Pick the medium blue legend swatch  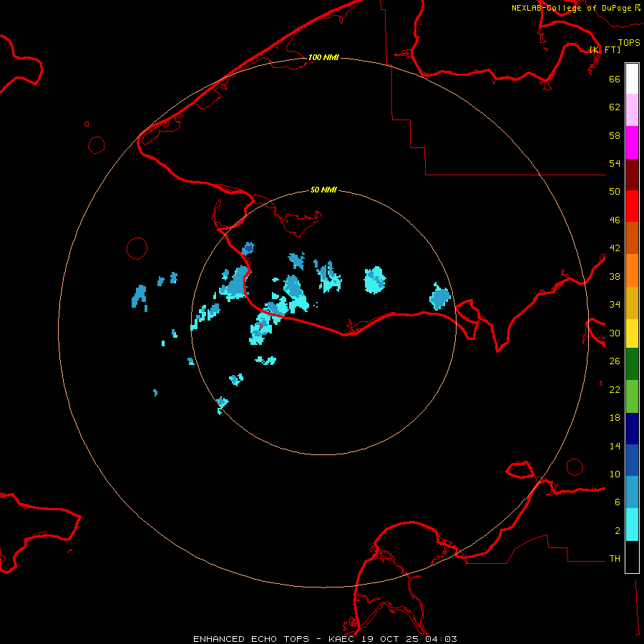pos(632,460)
